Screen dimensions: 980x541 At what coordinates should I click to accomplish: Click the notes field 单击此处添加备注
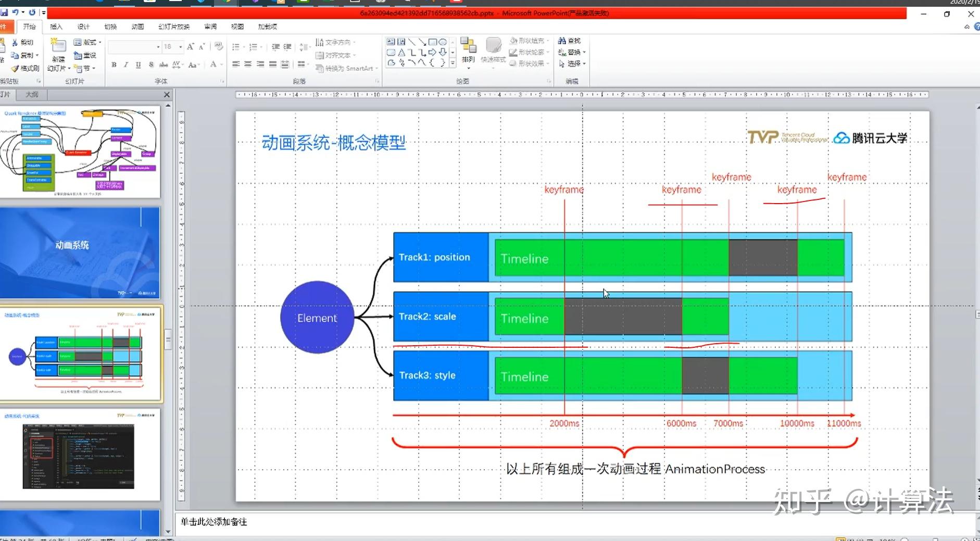tap(578, 522)
